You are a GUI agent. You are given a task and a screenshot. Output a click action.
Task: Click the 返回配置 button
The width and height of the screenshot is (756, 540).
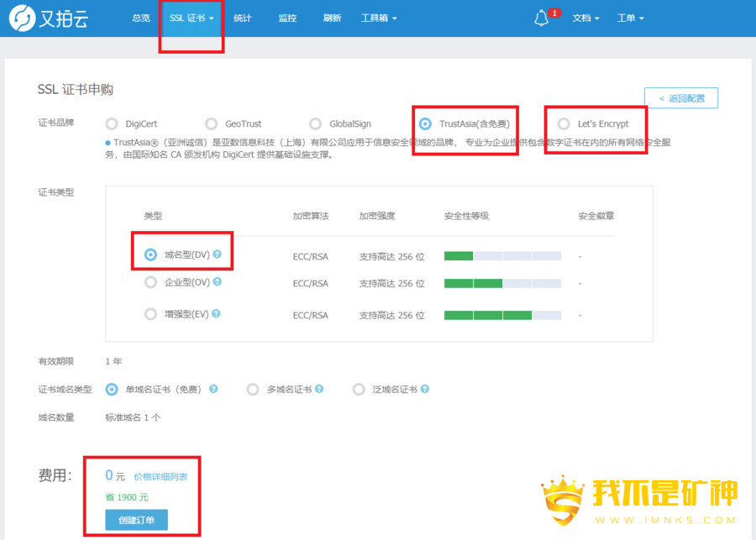(x=680, y=98)
